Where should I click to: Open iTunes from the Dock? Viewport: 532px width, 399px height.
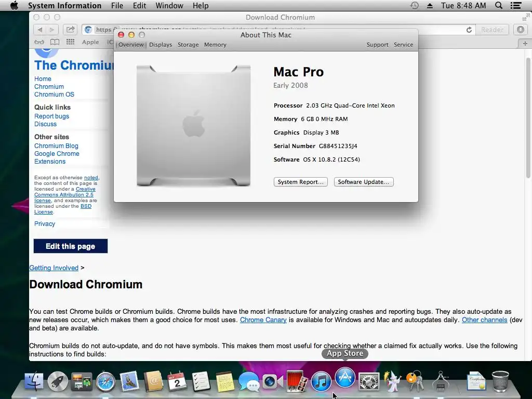pos(321,381)
